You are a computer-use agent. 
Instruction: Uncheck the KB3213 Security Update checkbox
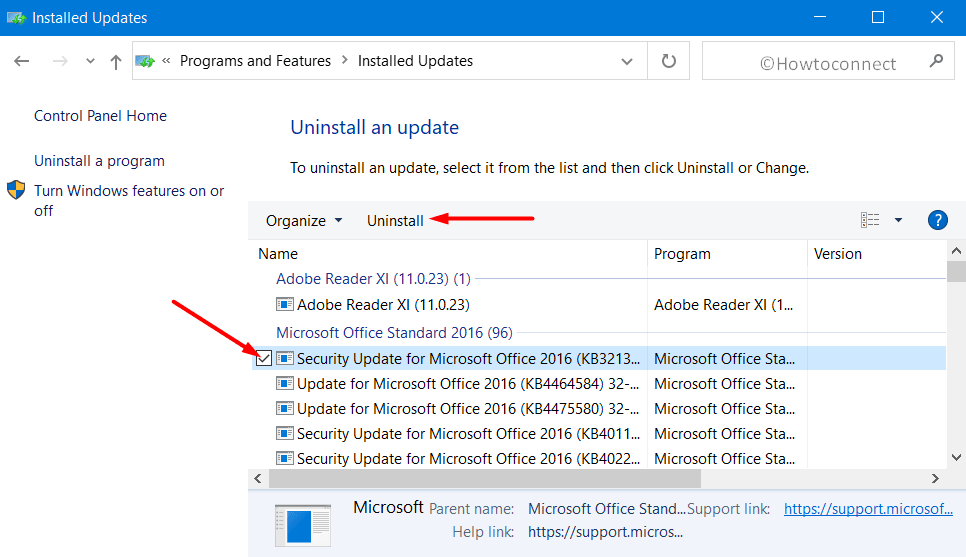[x=264, y=358]
